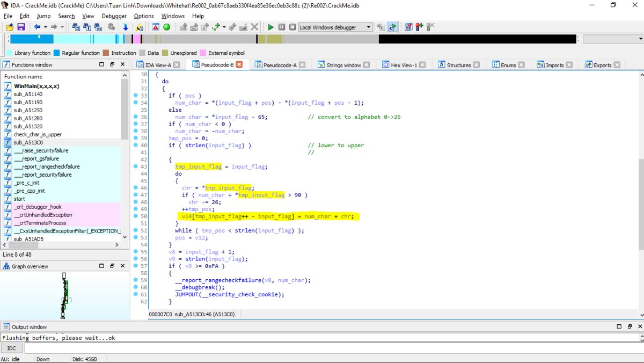Click the Regular function color legend swatch
Screen dimensions: 644x363
pyautogui.click(x=56, y=53)
